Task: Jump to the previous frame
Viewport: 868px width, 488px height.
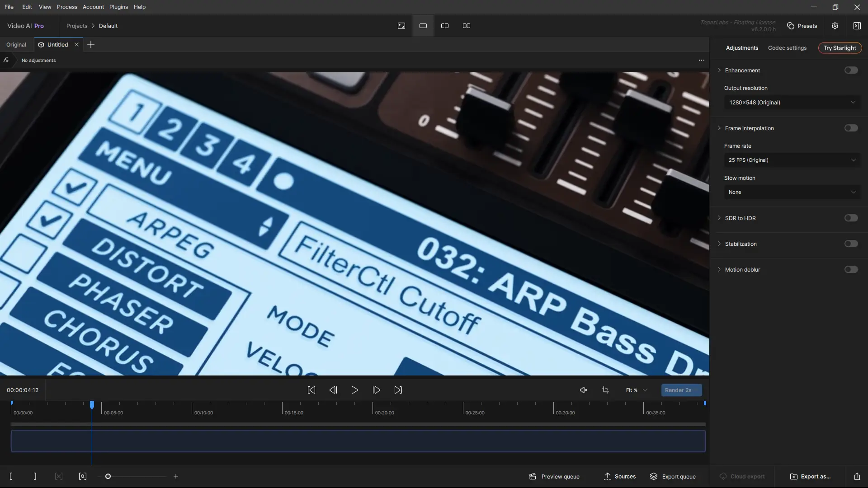Action: click(x=333, y=390)
